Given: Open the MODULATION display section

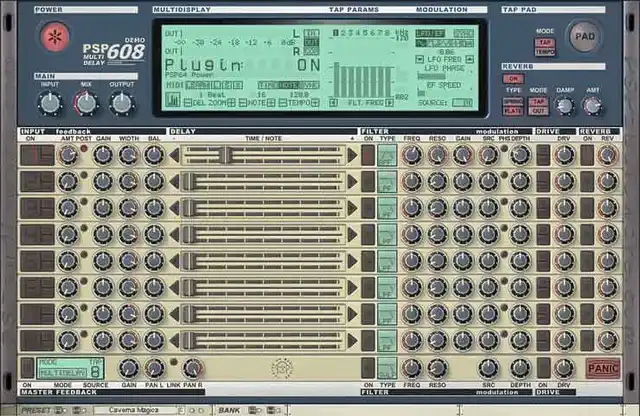Looking at the screenshot, I should pyautogui.click(x=442, y=9).
